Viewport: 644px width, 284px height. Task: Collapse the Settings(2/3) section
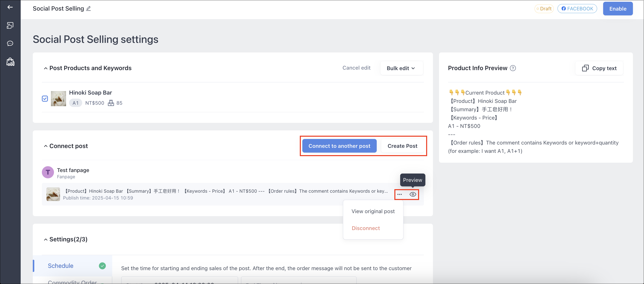pos(46,239)
